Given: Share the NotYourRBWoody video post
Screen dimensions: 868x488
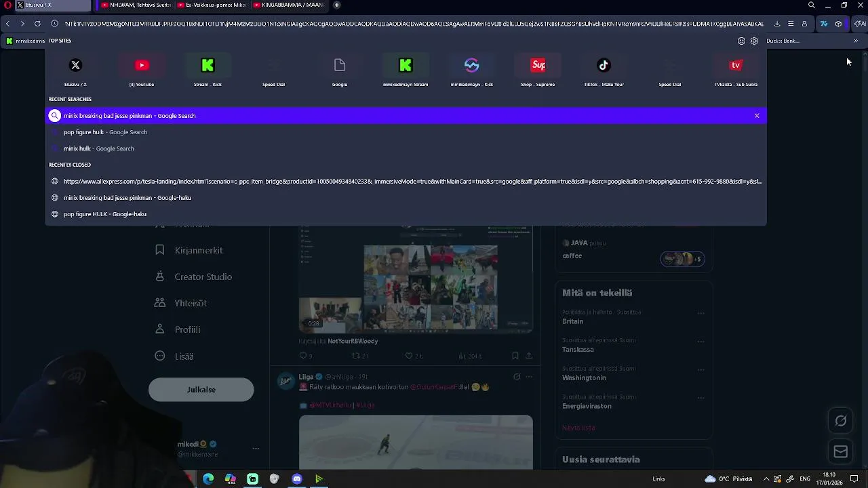Looking at the screenshot, I should (x=529, y=356).
